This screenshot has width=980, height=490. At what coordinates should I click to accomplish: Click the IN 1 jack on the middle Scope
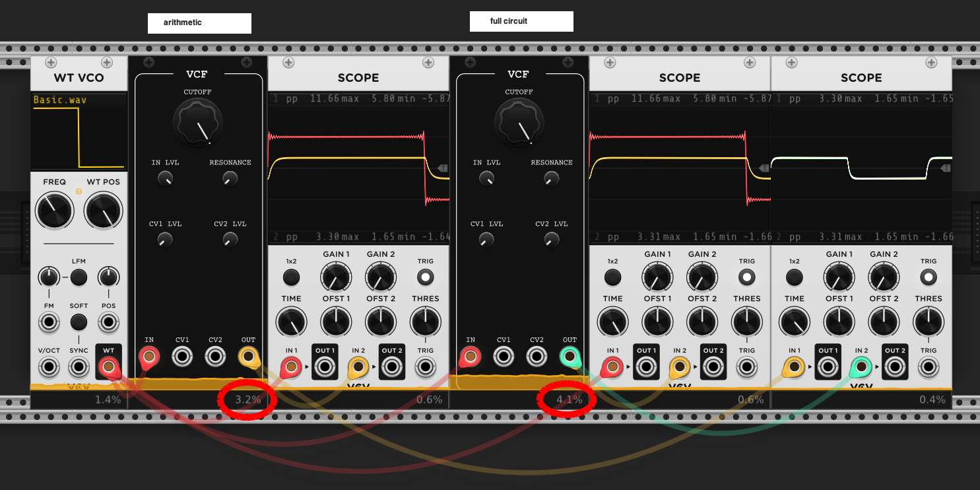(x=612, y=367)
